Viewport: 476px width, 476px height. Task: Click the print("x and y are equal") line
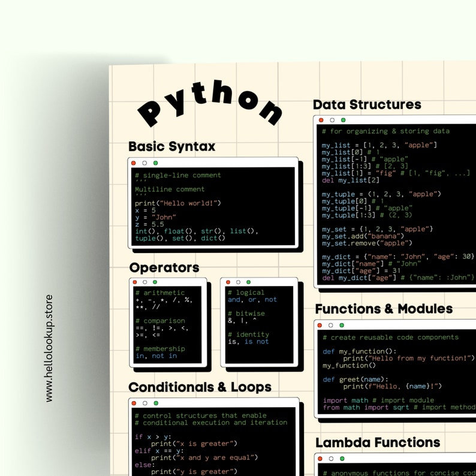pyautogui.click(x=204, y=458)
